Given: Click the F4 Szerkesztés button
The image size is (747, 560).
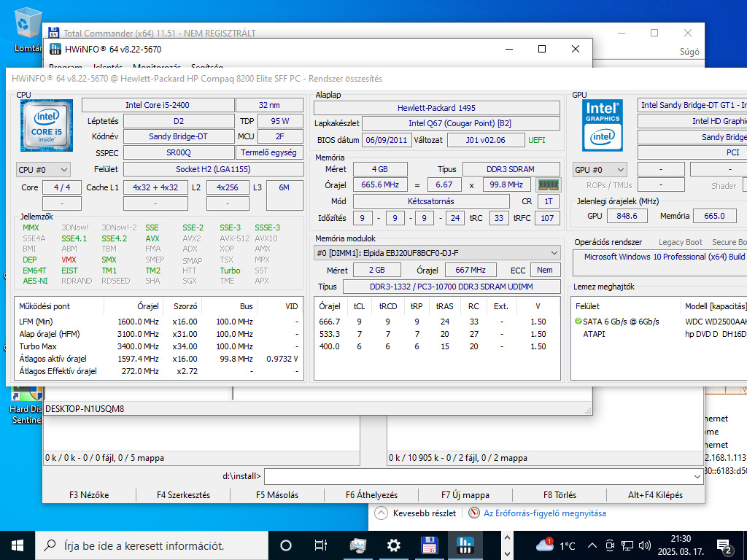Looking at the screenshot, I should (x=183, y=495).
